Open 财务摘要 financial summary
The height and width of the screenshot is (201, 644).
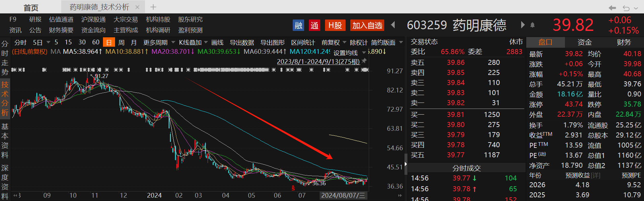coord(61,30)
